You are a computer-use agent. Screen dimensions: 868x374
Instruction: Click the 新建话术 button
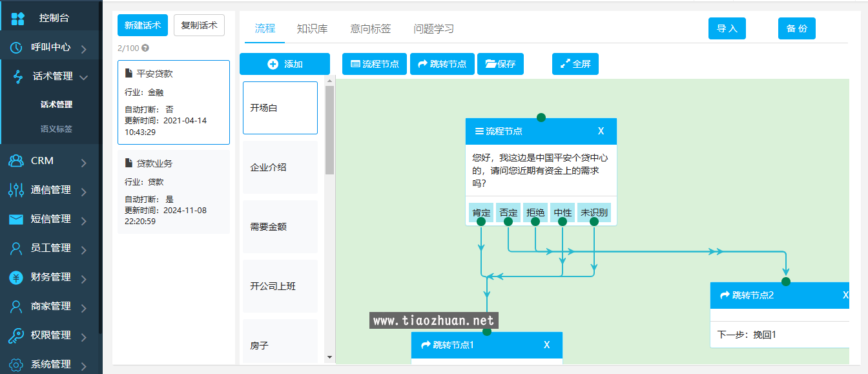click(x=141, y=25)
